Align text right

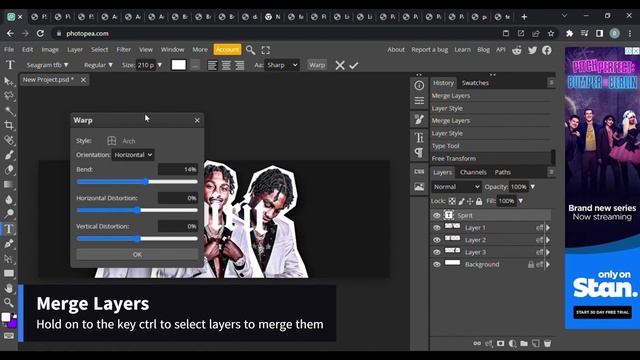[240, 65]
